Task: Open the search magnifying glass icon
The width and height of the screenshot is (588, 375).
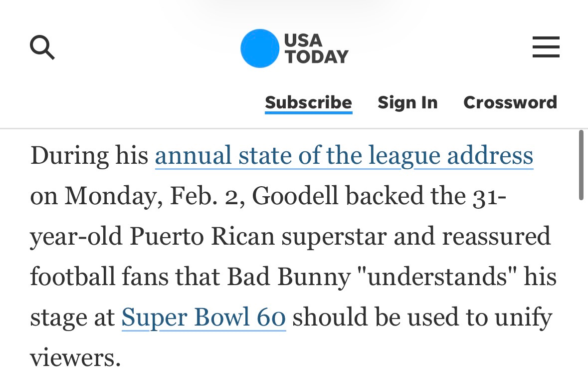Action: pos(42,48)
